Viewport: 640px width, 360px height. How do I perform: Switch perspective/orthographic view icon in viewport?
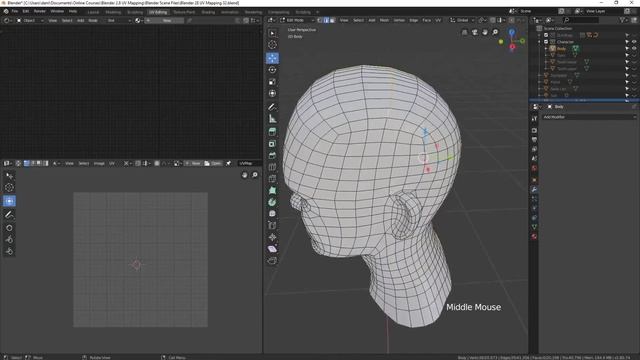tap(464, 32)
